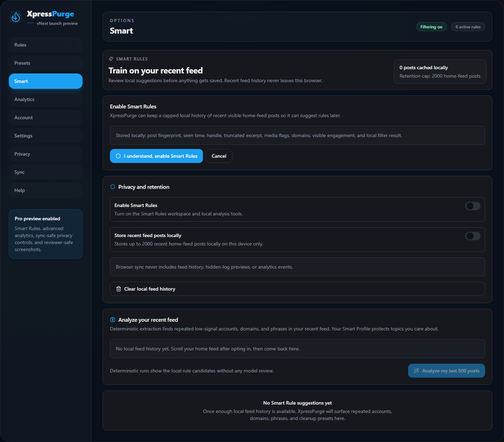Click the Pro preview enabled heading
This screenshot has height=442, width=504.
click(x=37, y=219)
